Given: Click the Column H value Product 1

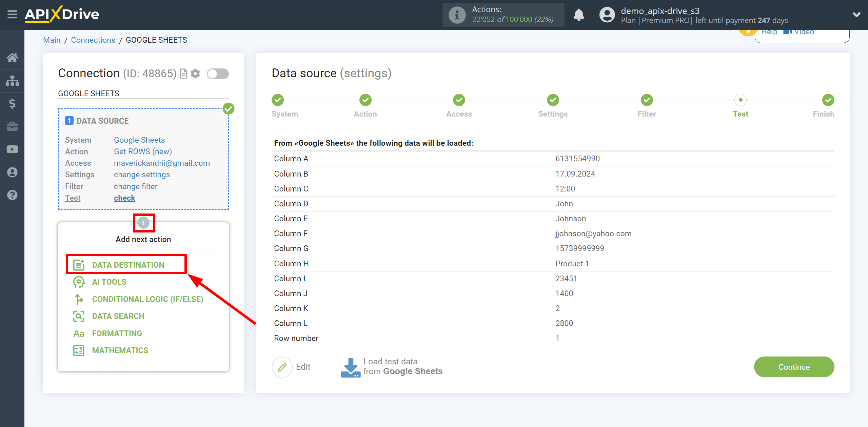Looking at the screenshot, I should click(x=572, y=264).
